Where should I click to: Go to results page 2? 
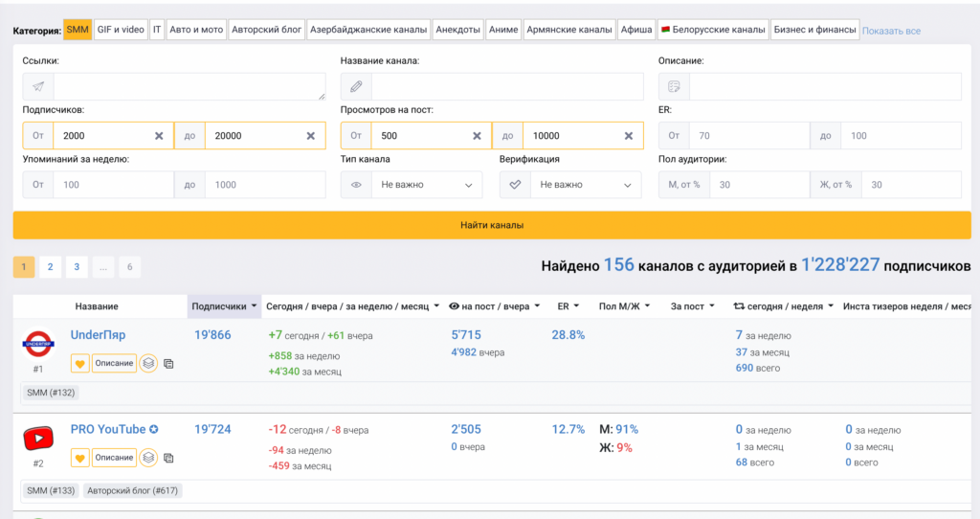click(x=50, y=267)
